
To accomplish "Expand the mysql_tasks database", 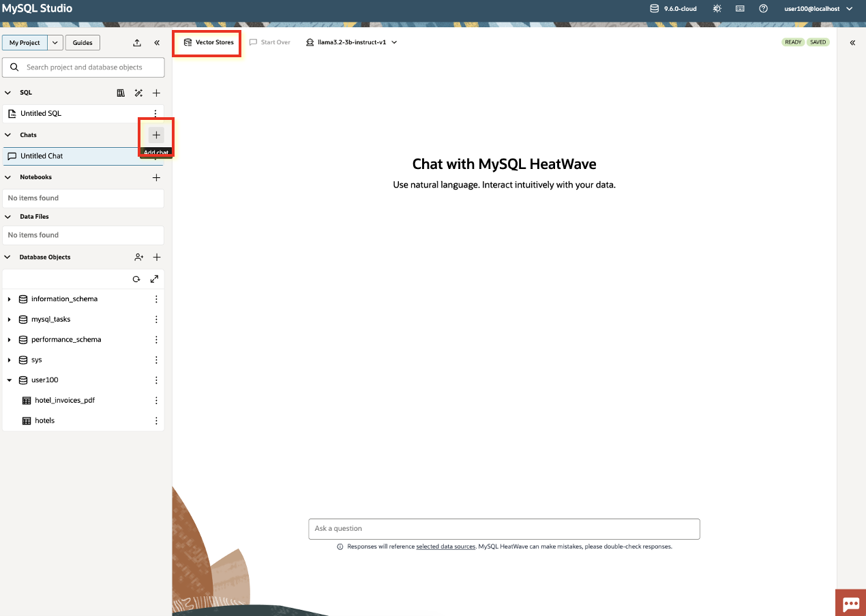I will point(10,320).
